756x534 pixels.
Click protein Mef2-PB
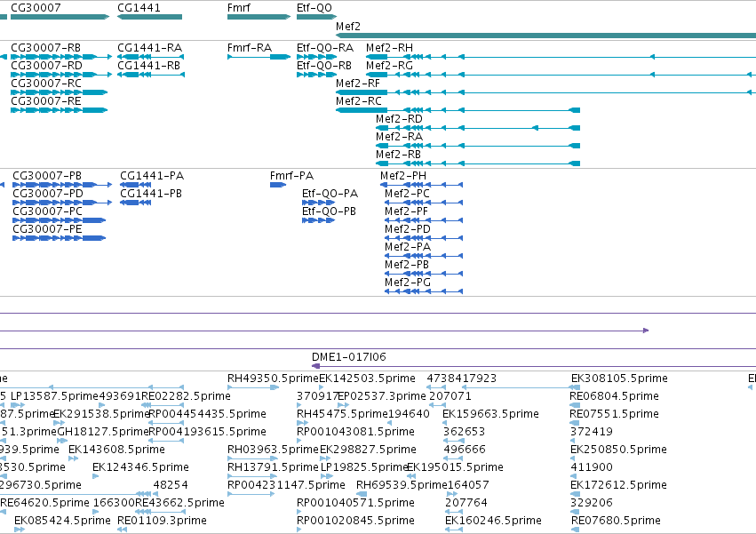click(x=424, y=274)
